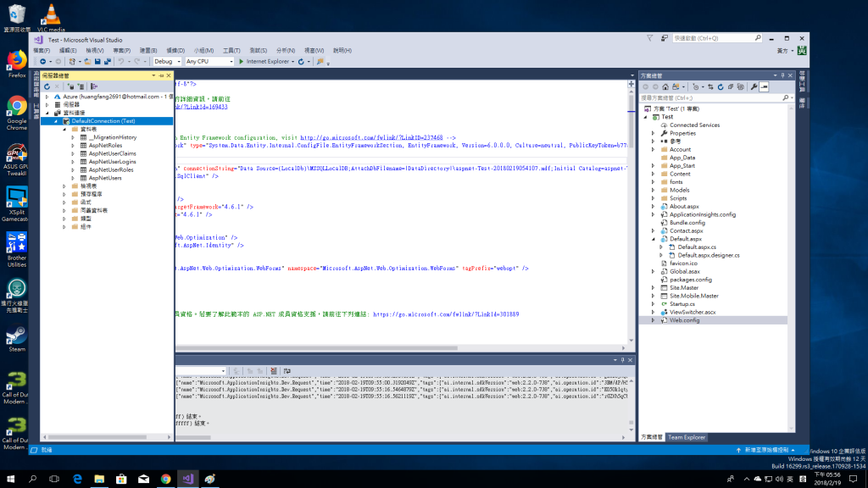Click the source control status in status bar
Image resolution: width=868 pixels, height=488 pixels.
[x=766, y=450]
